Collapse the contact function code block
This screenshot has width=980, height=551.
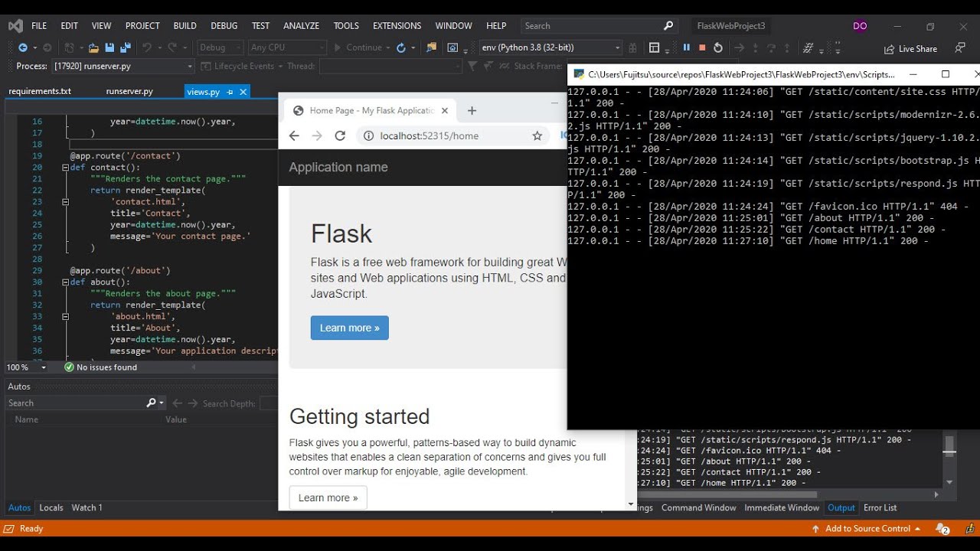click(x=65, y=167)
